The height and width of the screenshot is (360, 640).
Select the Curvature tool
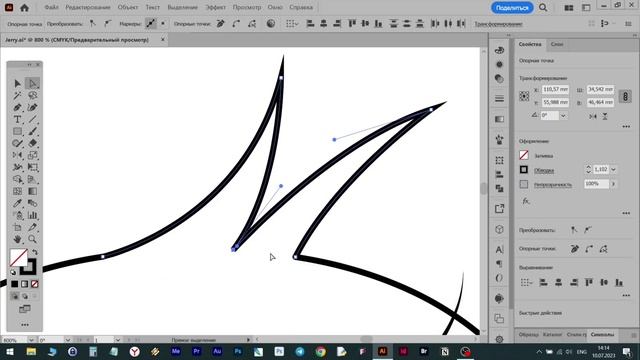point(33,107)
